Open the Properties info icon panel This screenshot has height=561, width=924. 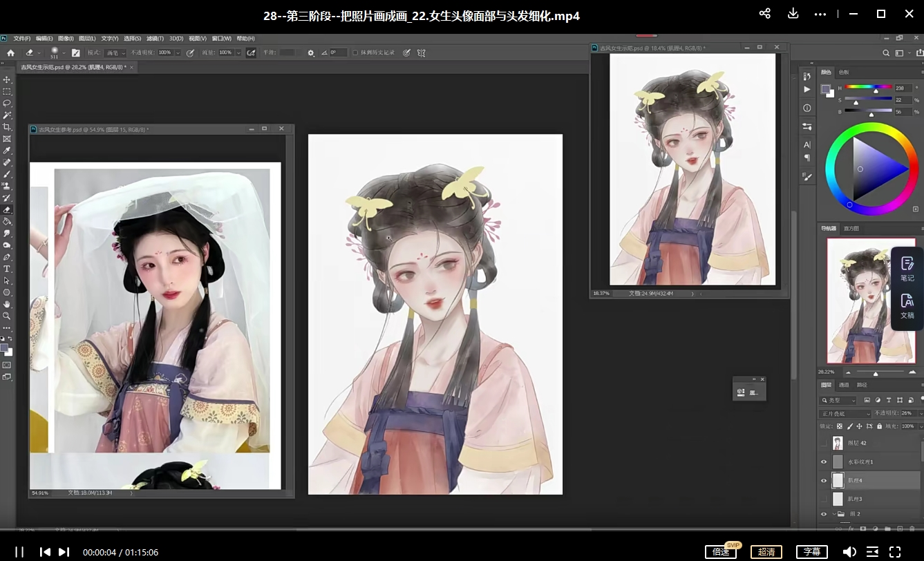(x=807, y=108)
